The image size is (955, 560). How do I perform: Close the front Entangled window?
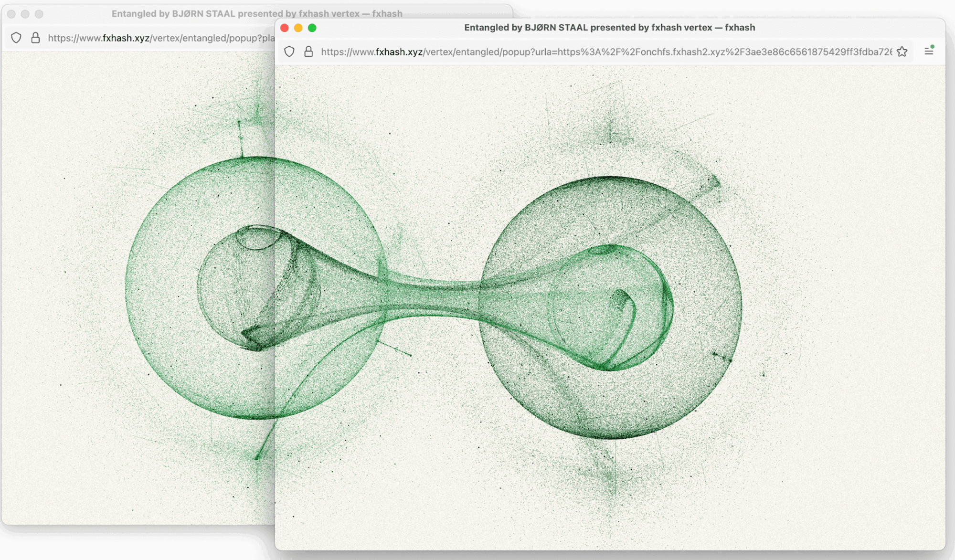tap(285, 28)
